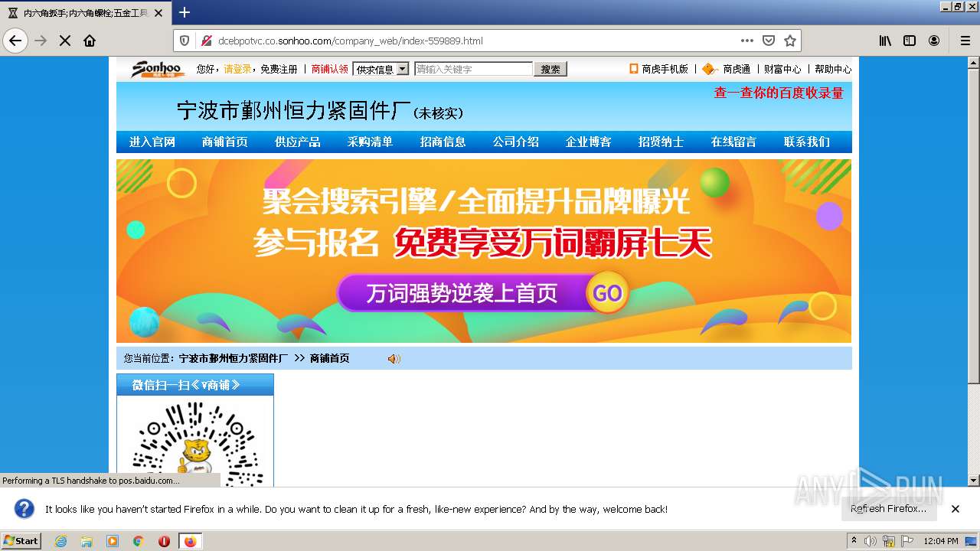Click the 商铺认领 link
980x551 pixels.
pyautogui.click(x=330, y=69)
